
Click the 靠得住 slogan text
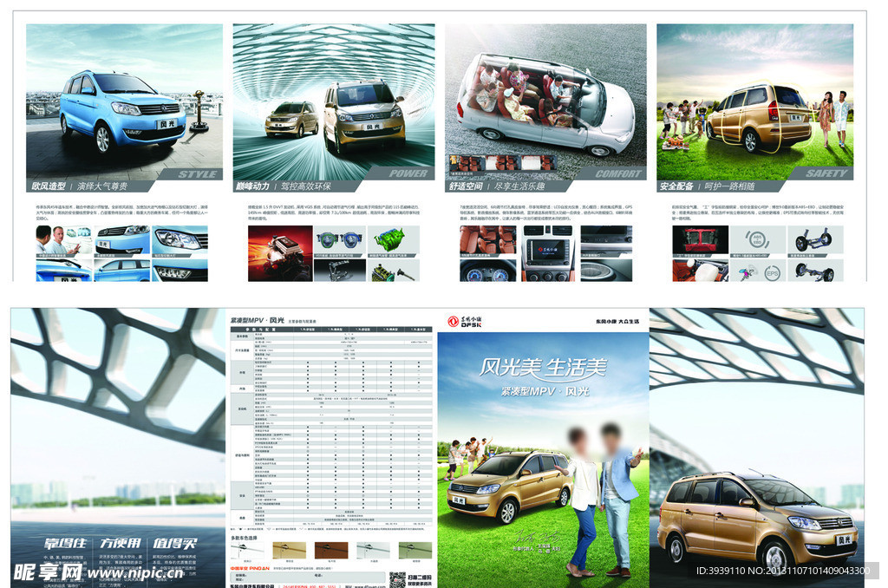coord(66,543)
